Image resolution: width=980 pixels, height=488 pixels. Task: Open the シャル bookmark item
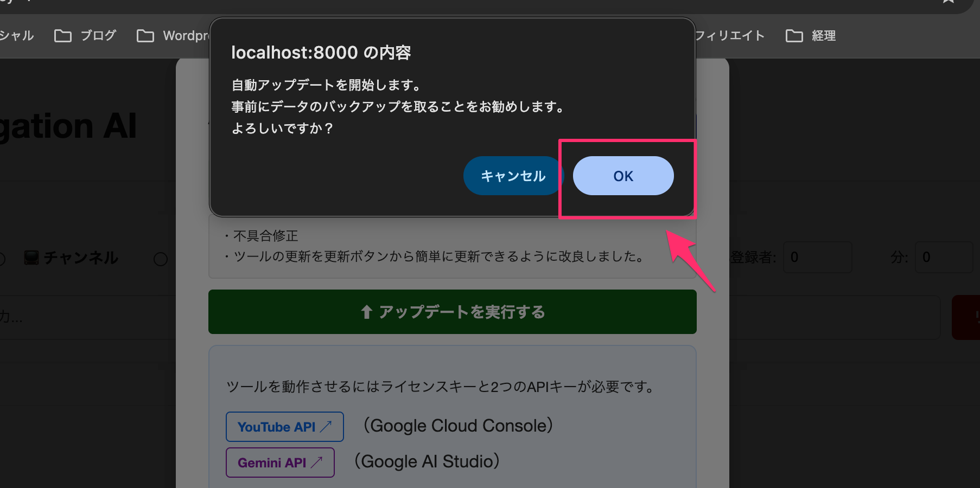(x=17, y=36)
